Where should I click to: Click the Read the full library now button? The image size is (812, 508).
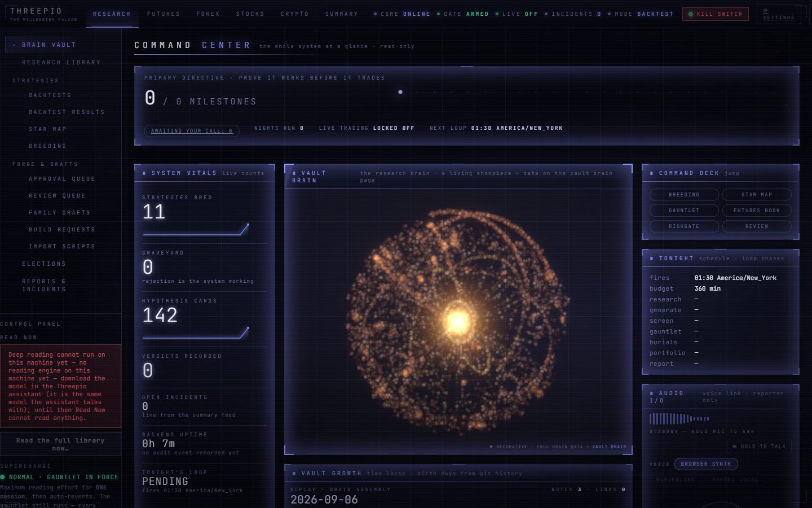click(x=60, y=444)
